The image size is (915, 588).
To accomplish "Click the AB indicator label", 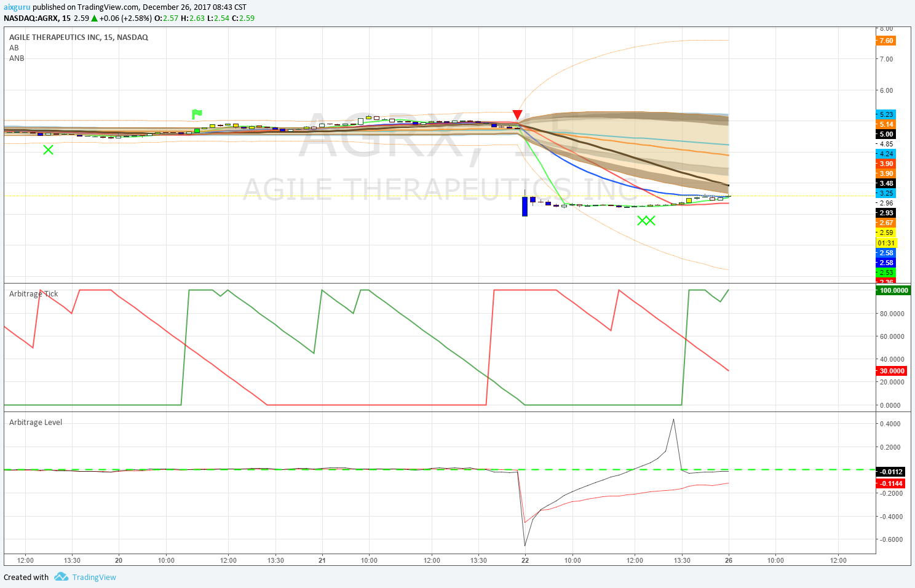I will (14, 48).
